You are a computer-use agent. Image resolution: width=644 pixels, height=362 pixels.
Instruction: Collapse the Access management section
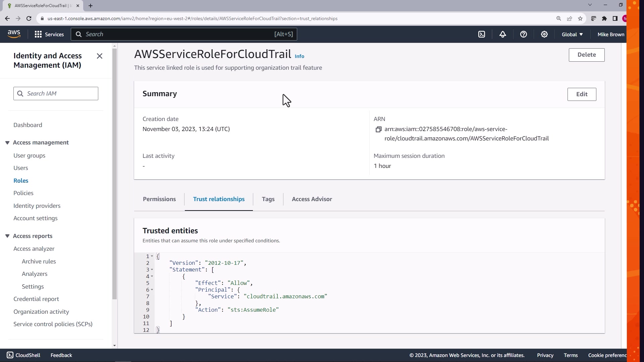click(x=7, y=143)
